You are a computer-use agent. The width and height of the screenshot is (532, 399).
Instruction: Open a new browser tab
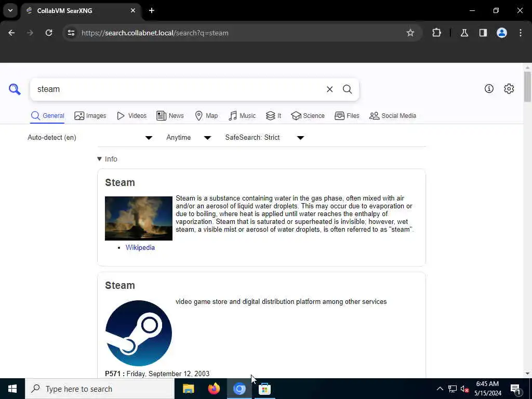(152, 10)
